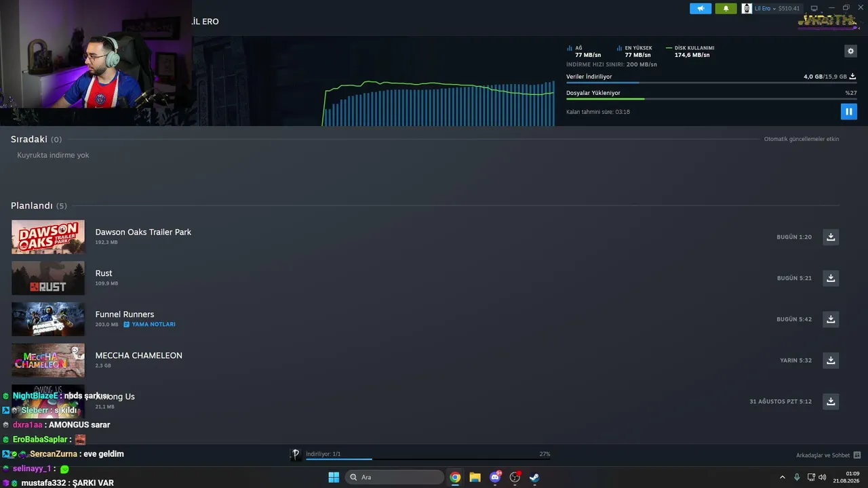Pause the current download
The height and width of the screenshot is (488, 868).
pos(848,111)
